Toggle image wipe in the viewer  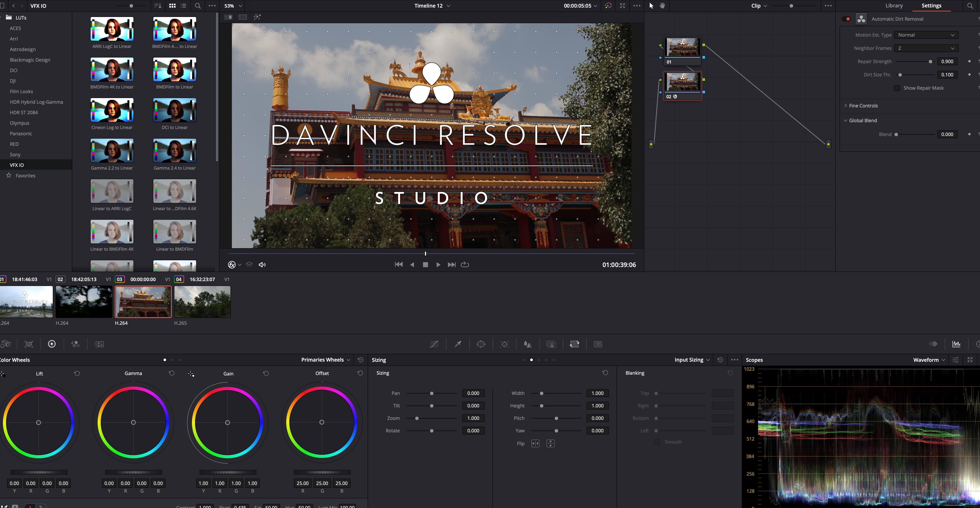tap(228, 17)
